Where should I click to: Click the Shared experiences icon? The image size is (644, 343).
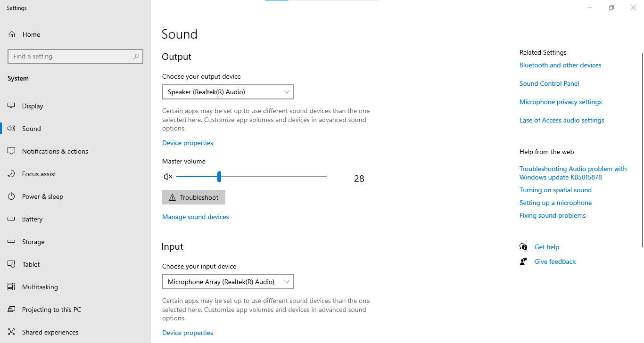point(12,332)
